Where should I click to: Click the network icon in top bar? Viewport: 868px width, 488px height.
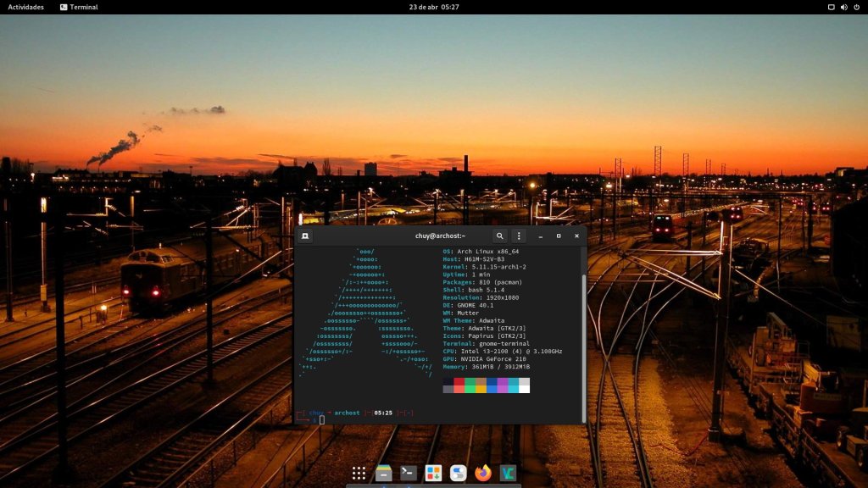[831, 7]
